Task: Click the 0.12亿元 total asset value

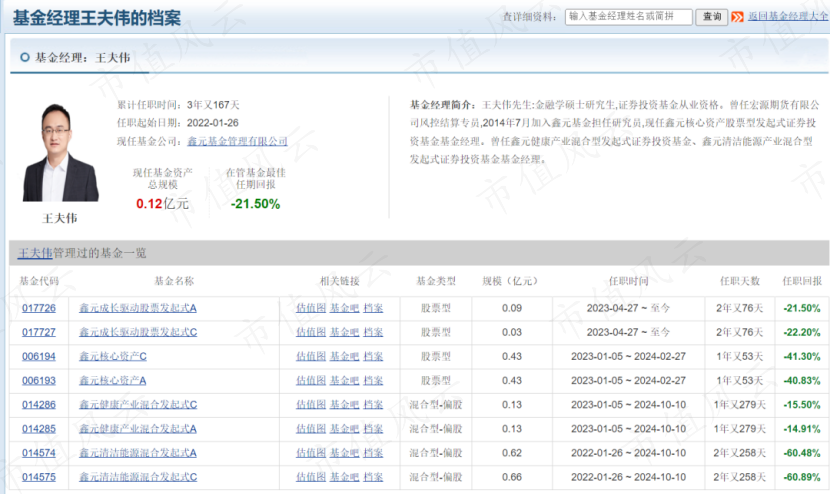Action: 163,204
